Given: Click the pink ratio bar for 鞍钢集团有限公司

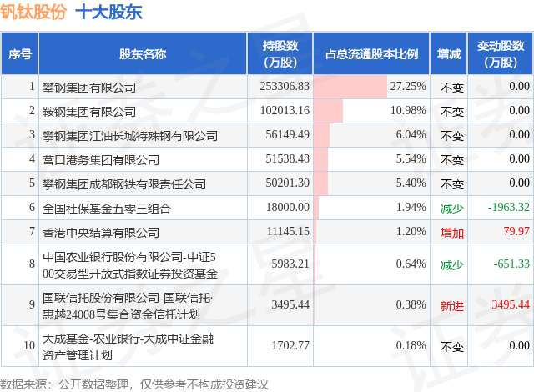Looking at the screenshot, I should tap(328, 111).
